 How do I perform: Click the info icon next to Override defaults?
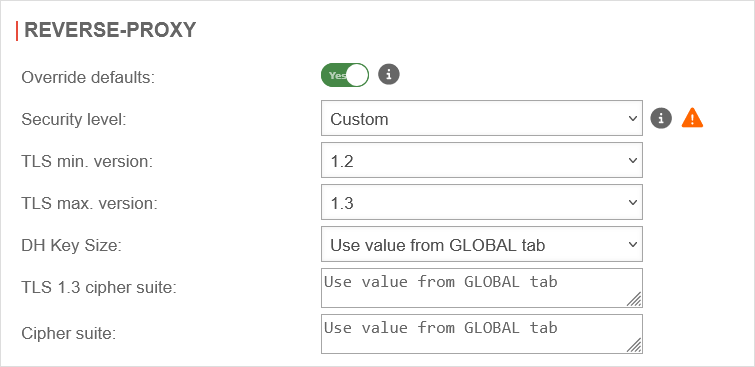point(389,75)
